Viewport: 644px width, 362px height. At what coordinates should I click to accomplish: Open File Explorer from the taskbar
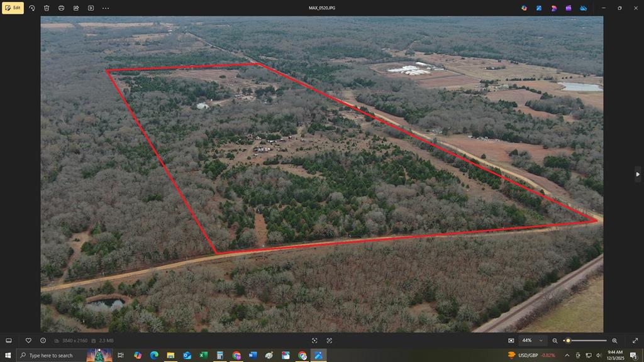(170, 355)
